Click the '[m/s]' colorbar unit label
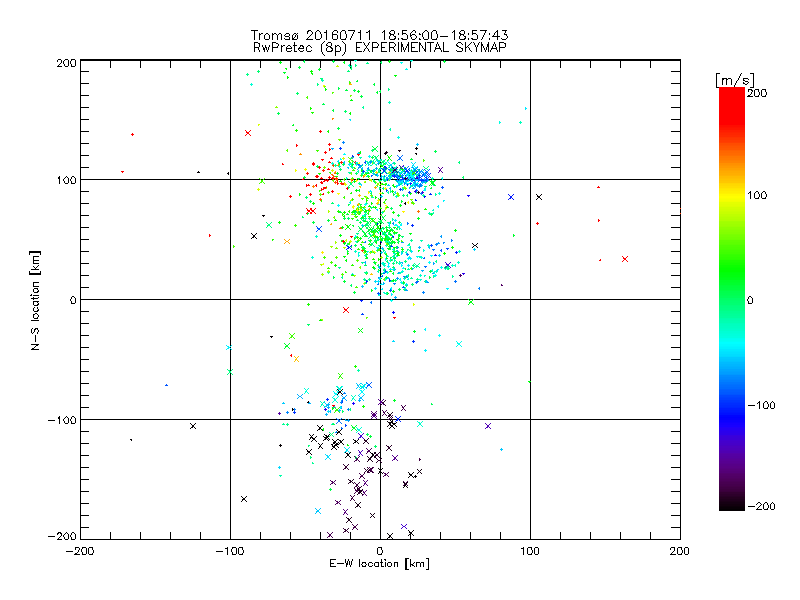The width and height of the screenshot is (800, 600). [x=734, y=80]
